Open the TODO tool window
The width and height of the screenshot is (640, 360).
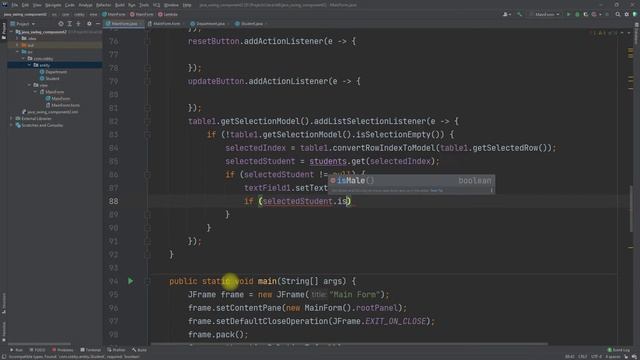tap(37, 350)
